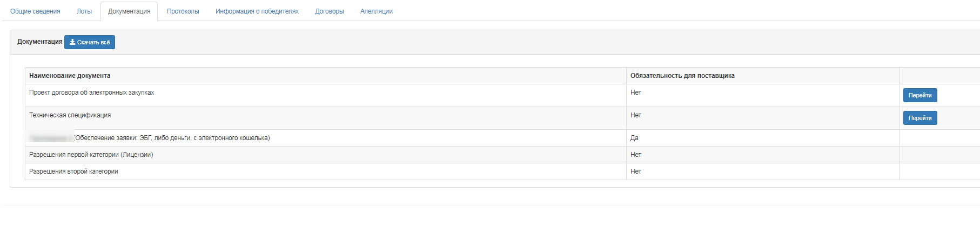Click Наименование документа column header
The width and height of the screenshot is (980, 225).
(70, 76)
